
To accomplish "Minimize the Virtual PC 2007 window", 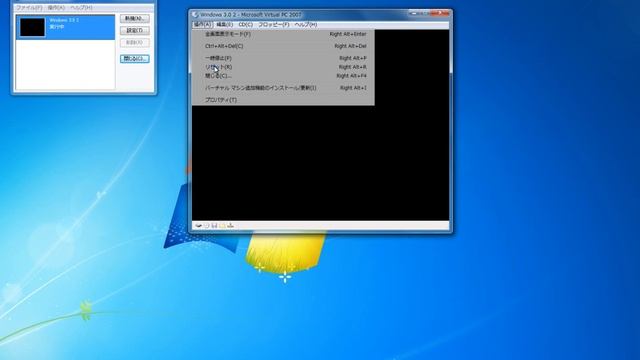I will tap(414, 13).
